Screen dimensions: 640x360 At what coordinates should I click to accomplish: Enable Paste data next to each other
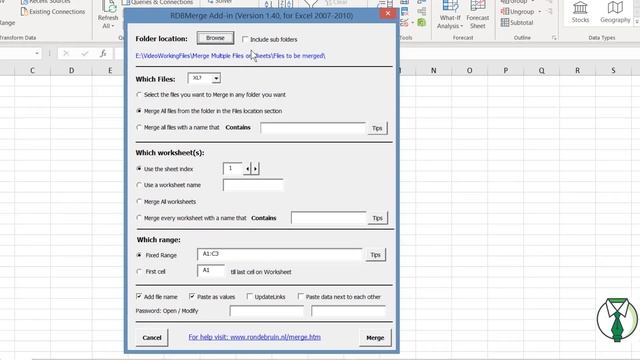coord(301,296)
